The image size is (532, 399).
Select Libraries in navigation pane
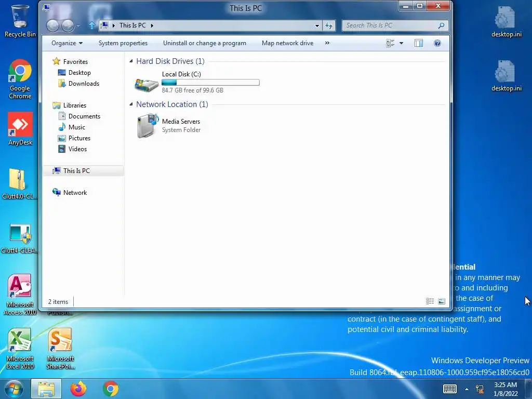[75, 105]
